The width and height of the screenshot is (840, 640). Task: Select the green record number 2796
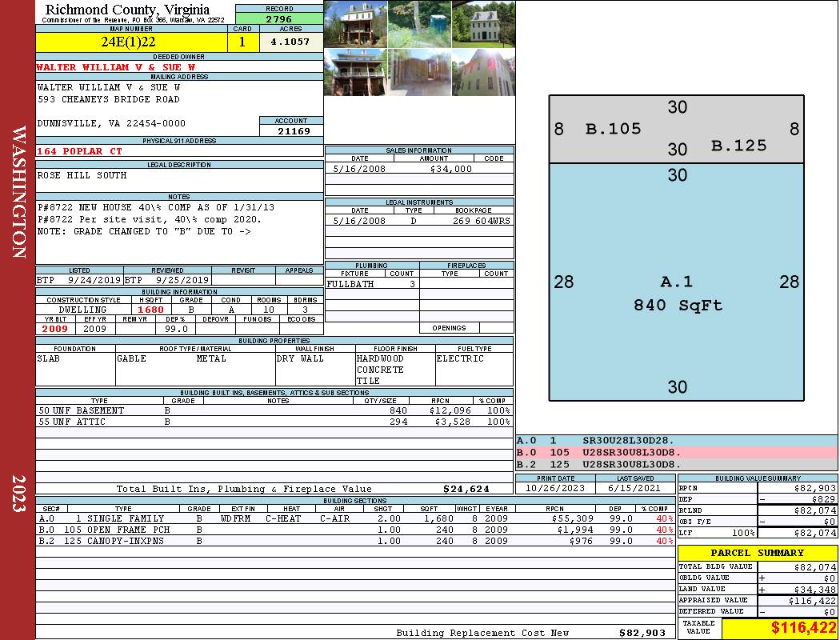pyautogui.click(x=279, y=18)
